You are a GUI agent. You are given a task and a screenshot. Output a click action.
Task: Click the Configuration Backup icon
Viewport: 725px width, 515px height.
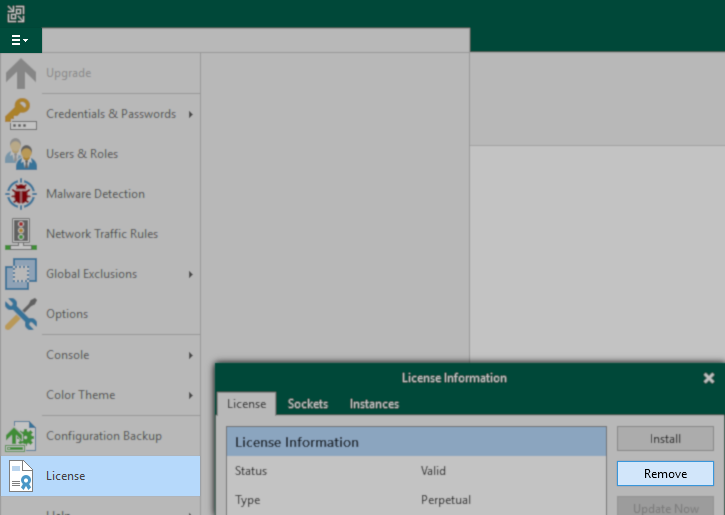21,436
